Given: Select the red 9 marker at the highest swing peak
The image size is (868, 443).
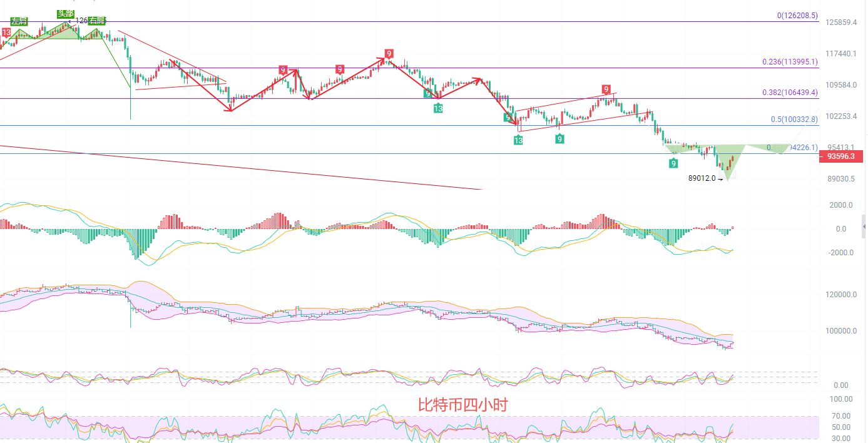Looking at the screenshot, I should pyautogui.click(x=389, y=54).
